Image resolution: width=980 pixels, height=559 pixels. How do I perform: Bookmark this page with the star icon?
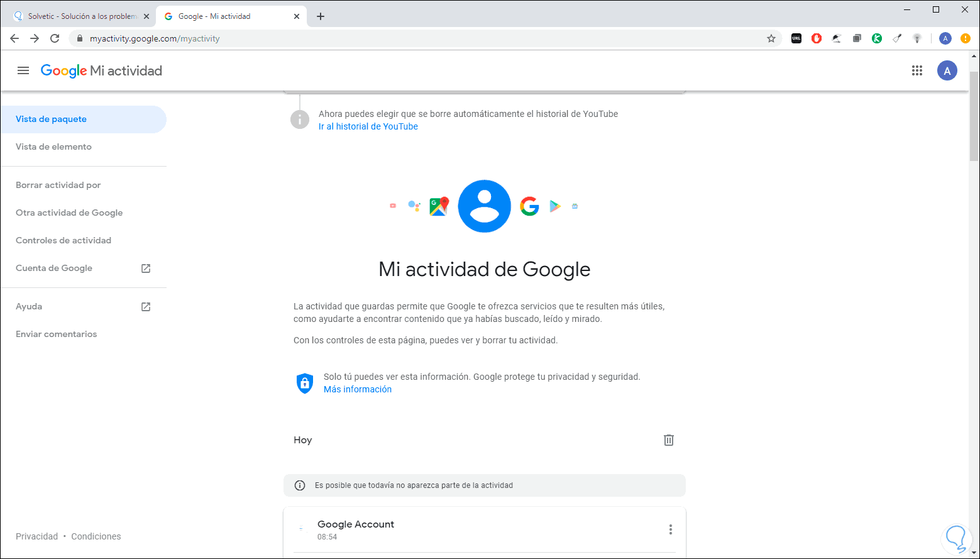[x=771, y=38]
